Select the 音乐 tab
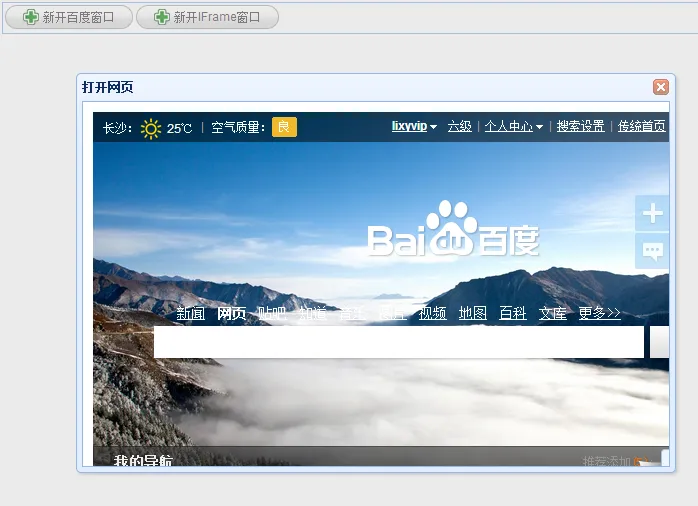 tap(352, 313)
